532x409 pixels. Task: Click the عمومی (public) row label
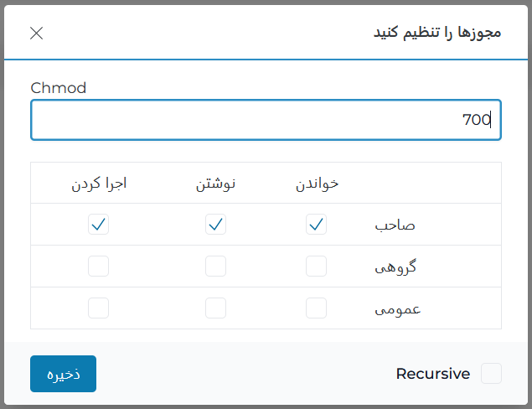395,309
